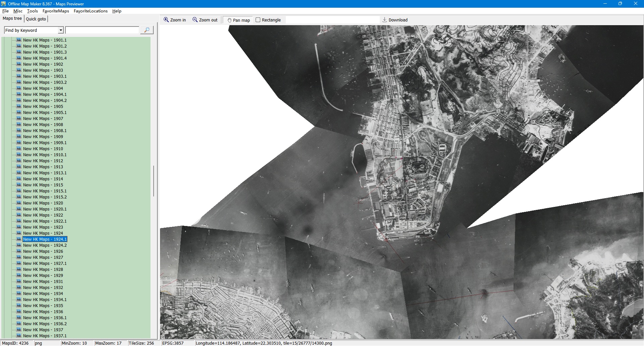The height and width of the screenshot is (346, 644).
Task: Click the Download arrow button
Action: [x=395, y=20]
